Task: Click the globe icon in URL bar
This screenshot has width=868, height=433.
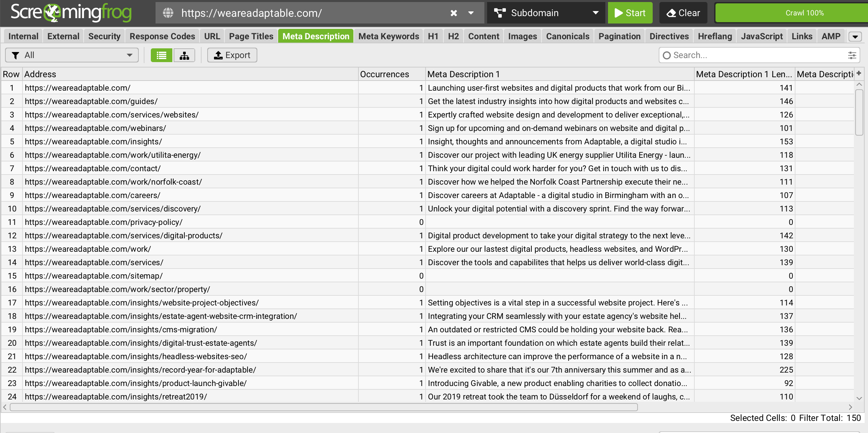Action: (168, 13)
